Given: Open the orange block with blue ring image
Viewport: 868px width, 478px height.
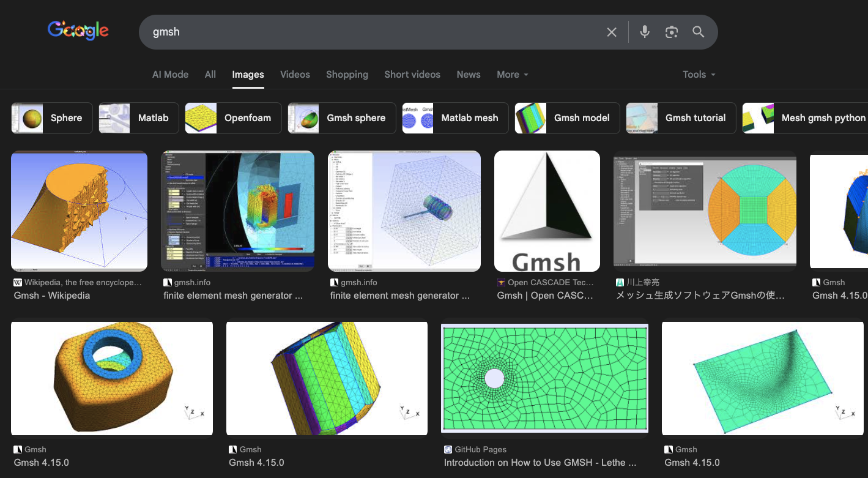Looking at the screenshot, I should [112, 379].
